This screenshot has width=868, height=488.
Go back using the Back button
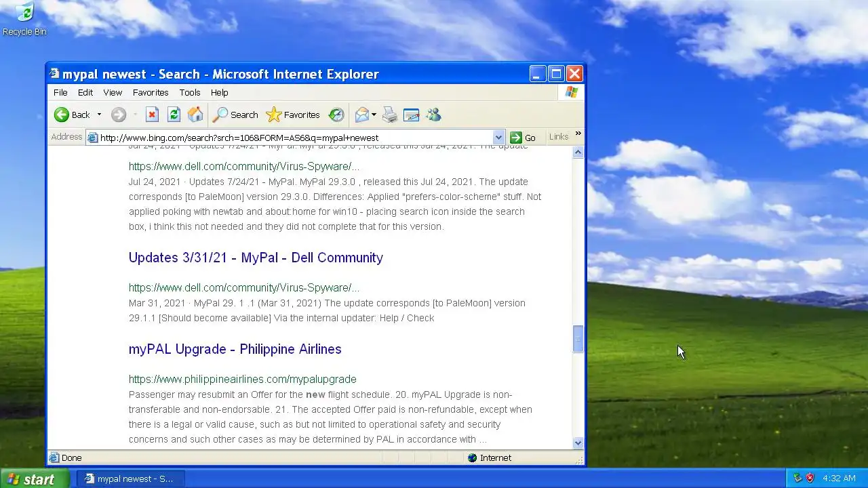(72, 115)
